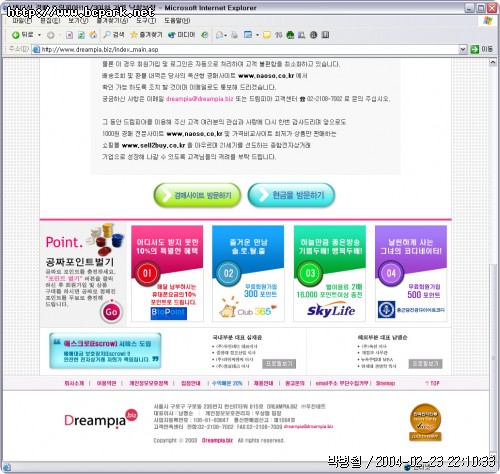Click the green 03 SkyLife banner

click(330, 273)
